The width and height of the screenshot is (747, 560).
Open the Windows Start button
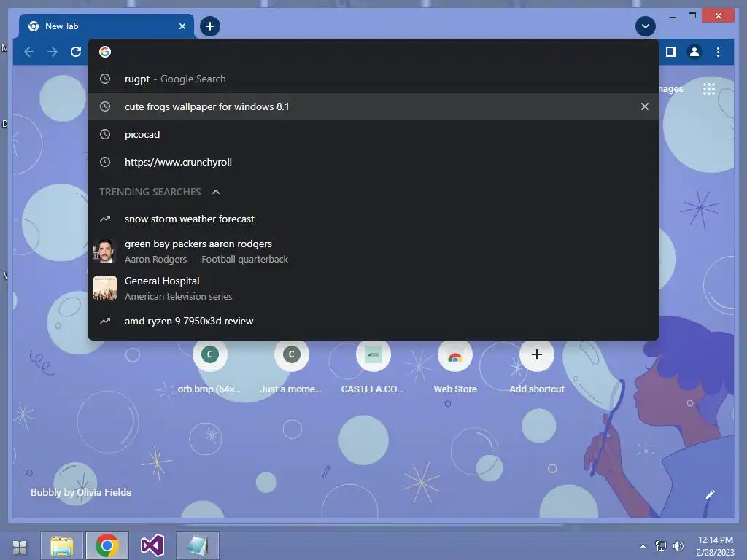20,547
